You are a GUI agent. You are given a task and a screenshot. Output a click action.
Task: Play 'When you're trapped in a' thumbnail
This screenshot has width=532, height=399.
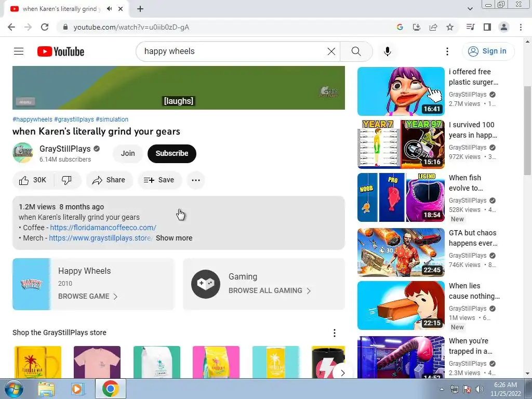coord(401,357)
